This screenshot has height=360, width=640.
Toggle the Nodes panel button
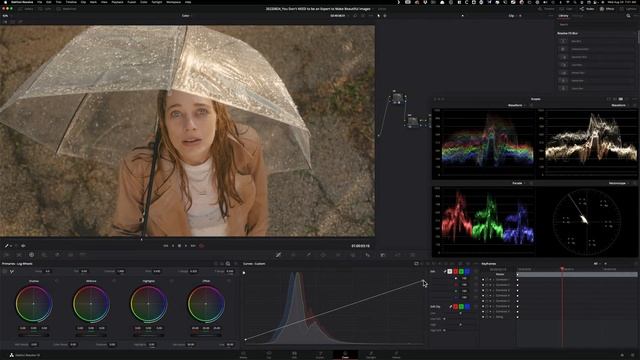coord(587,9)
